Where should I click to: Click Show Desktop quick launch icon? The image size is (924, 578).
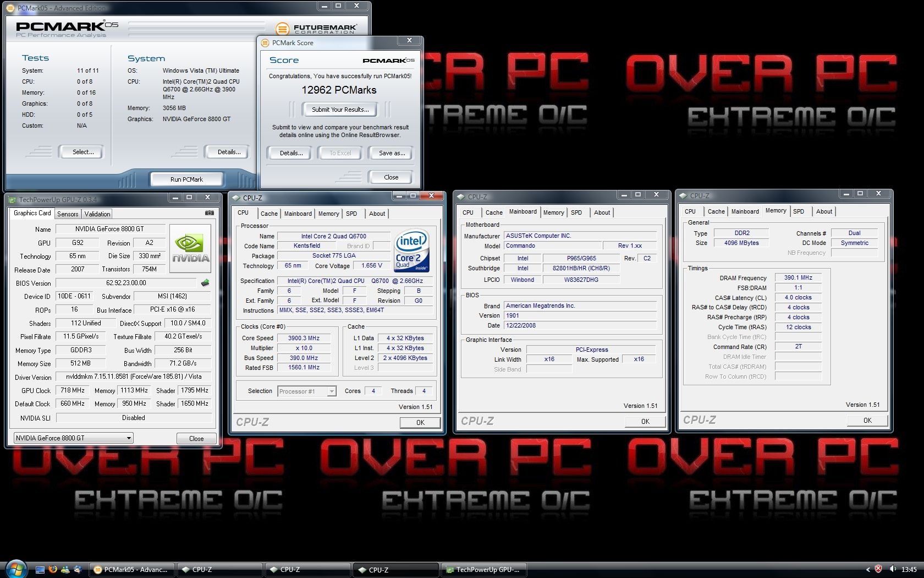pos(40,570)
